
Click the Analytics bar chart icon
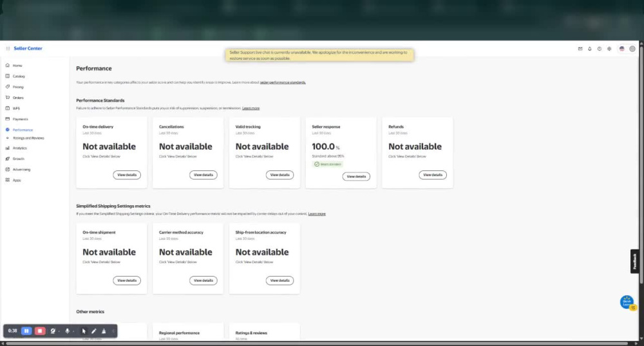pyautogui.click(x=7, y=148)
